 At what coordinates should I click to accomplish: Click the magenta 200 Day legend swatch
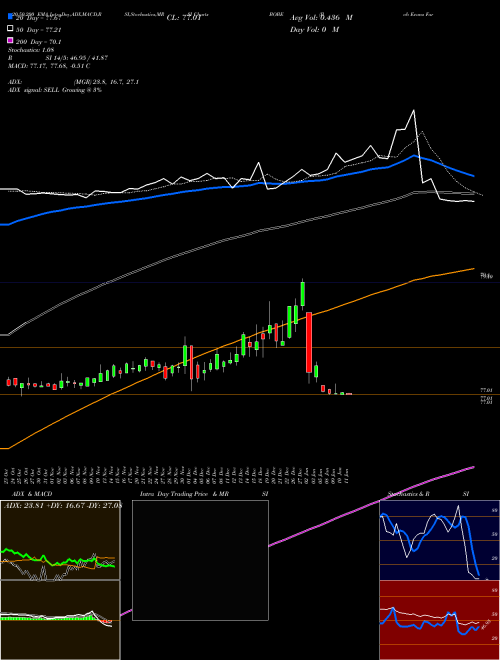pyautogui.click(x=10, y=41)
